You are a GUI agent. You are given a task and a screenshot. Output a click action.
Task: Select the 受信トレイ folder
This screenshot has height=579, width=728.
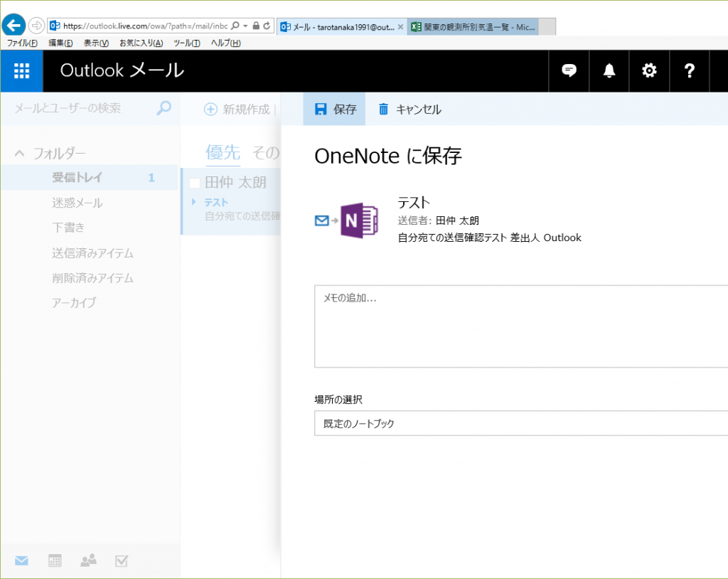[x=89, y=177]
